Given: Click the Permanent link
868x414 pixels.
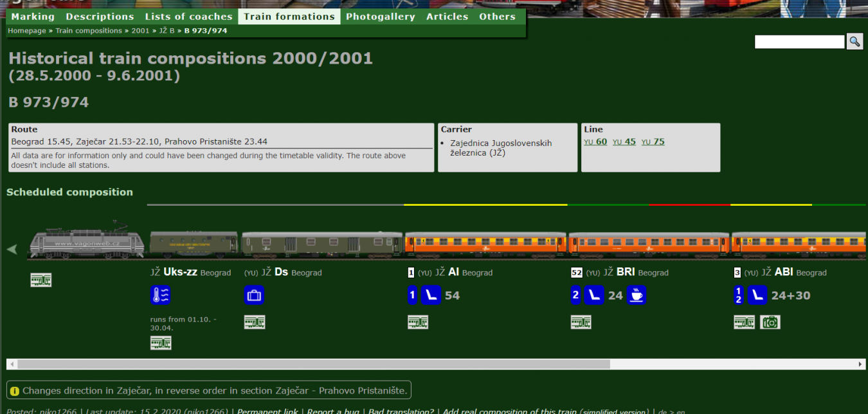Looking at the screenshot, I should 267,411.
